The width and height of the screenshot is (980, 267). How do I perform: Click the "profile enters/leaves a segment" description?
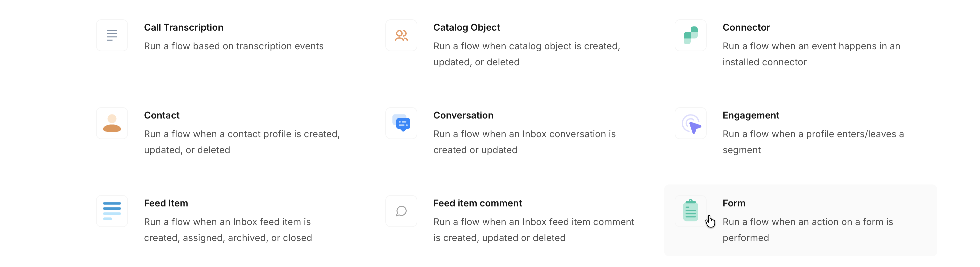(813, 142)
